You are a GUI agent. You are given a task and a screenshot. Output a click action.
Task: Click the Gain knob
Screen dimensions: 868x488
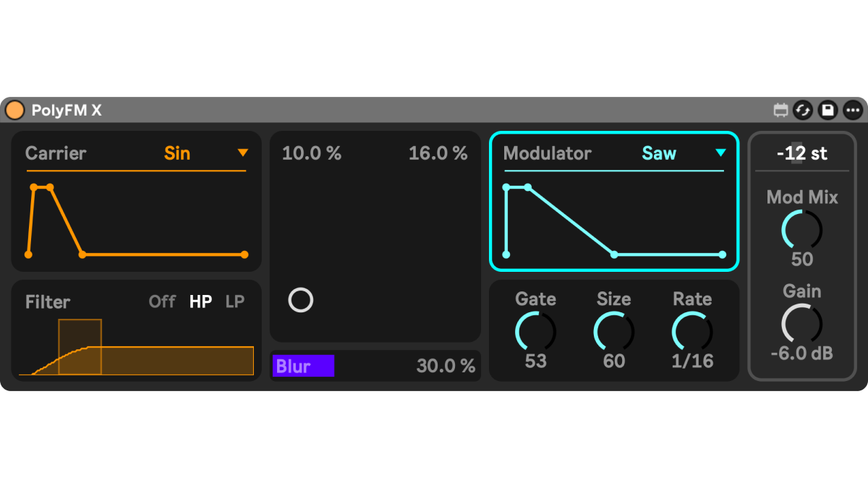[801, 323]
